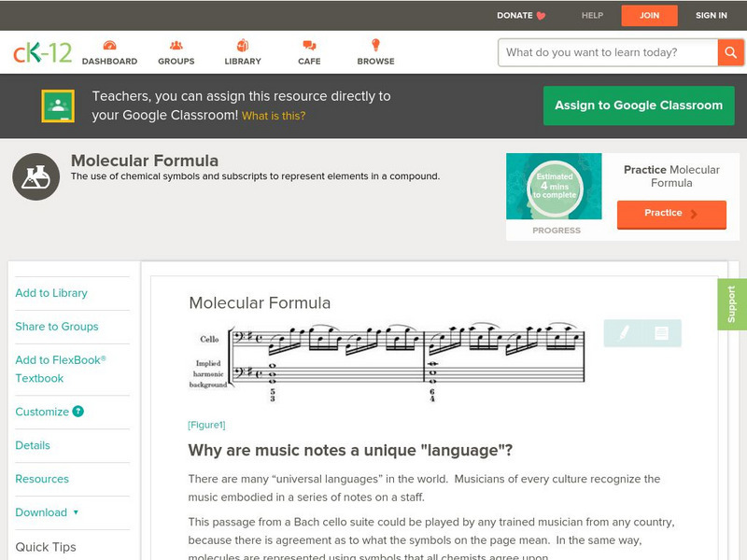
Task: Click the CK-12 logo
Action: (42, 52)
